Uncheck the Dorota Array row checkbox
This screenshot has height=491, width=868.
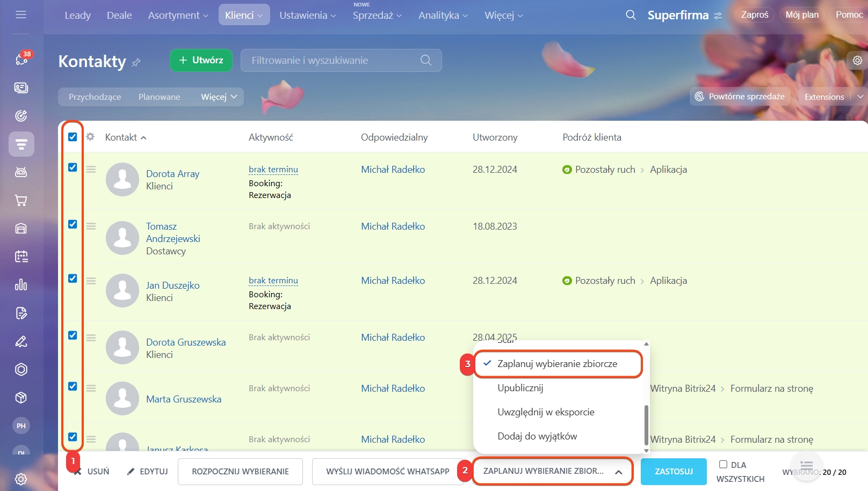(x=73, y=167)
